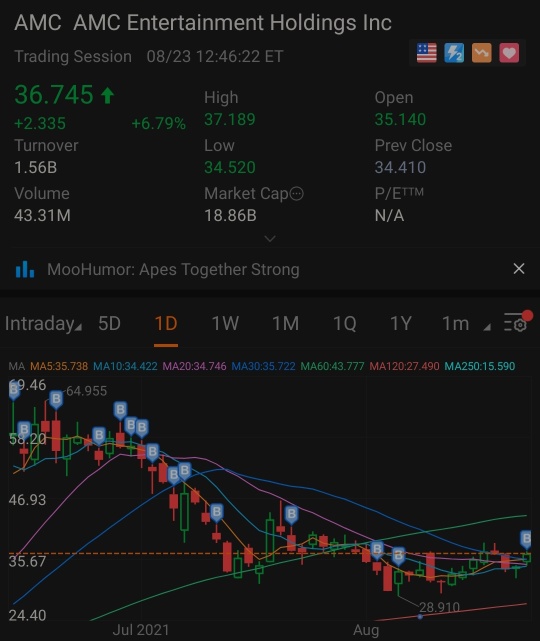
Task: Expand more quote details chevron
Action: [270, 238]
